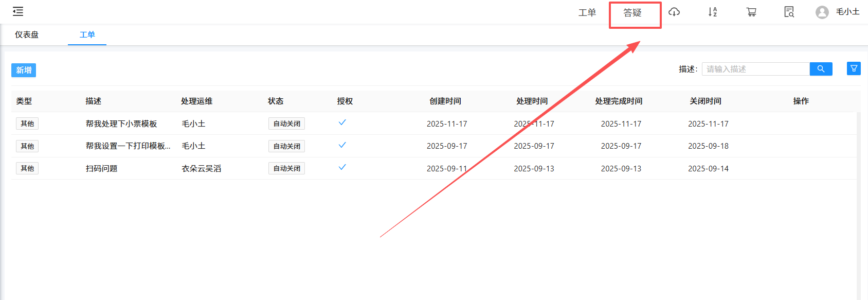Open the filter funnel icon

(x=854, y=68)
